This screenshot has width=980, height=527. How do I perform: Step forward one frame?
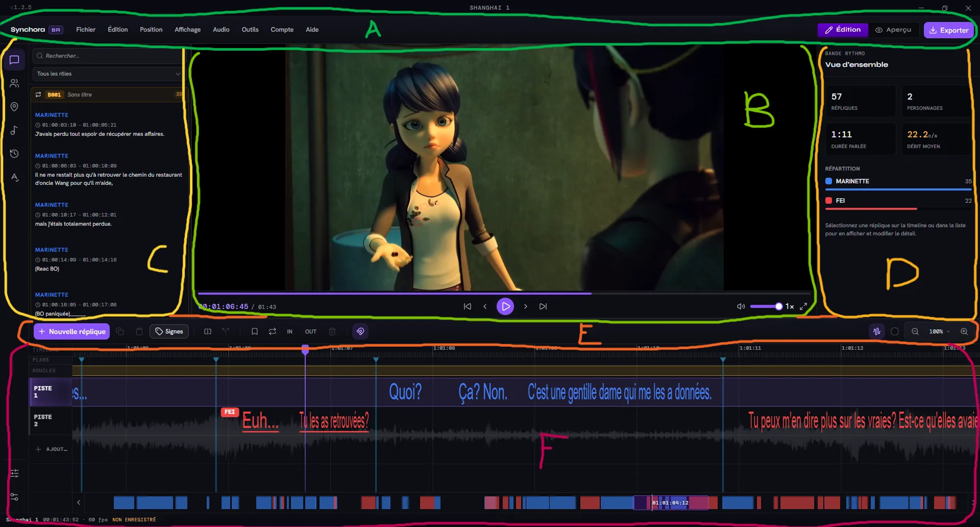click(526, 306)
